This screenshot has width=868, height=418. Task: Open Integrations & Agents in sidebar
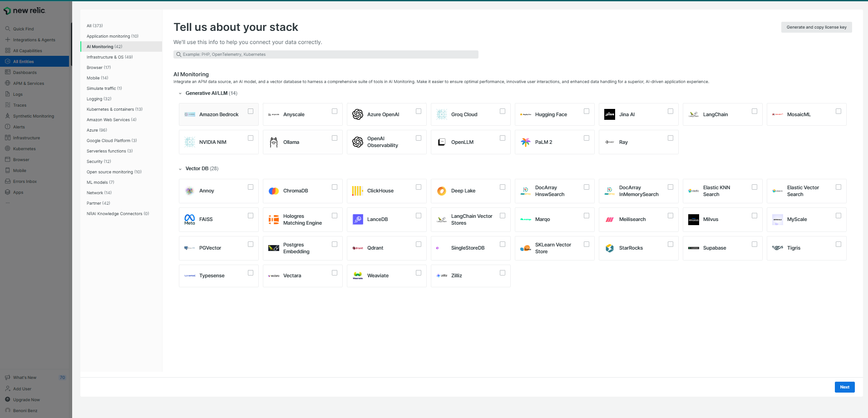35,40
